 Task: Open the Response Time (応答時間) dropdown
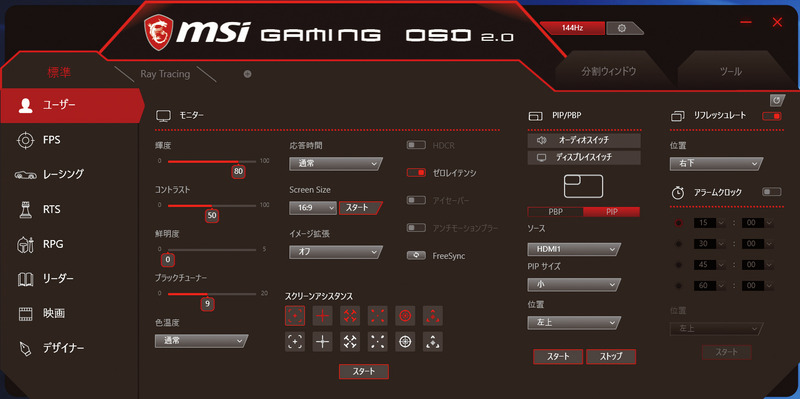[336, 164]
